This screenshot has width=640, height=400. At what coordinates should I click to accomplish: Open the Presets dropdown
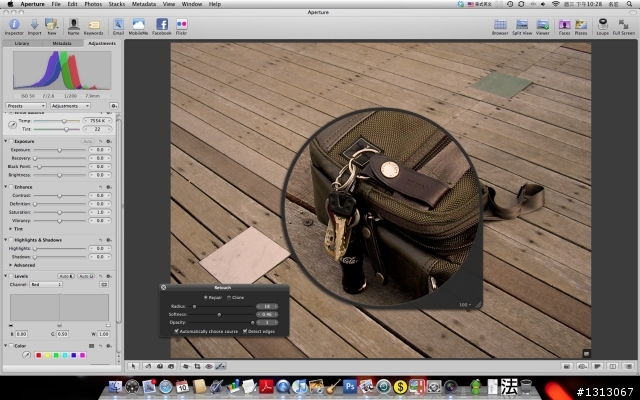pyautogui.click(x=26, y=106)
